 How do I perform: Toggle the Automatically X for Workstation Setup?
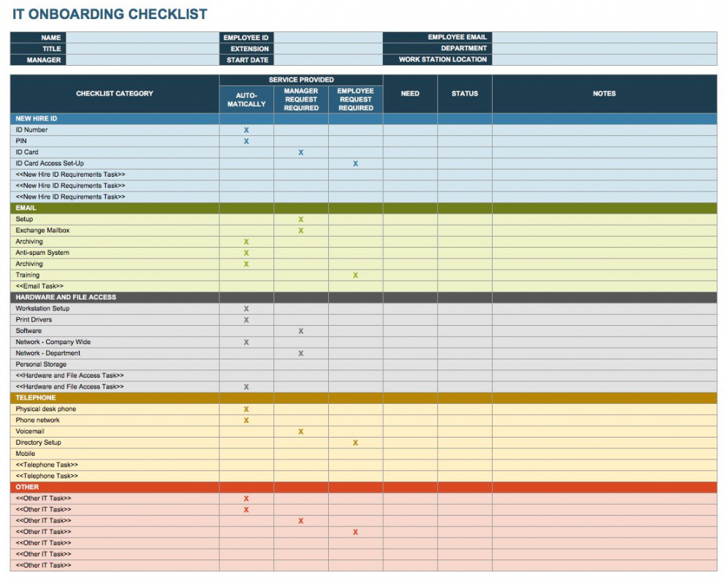[246, 309]
